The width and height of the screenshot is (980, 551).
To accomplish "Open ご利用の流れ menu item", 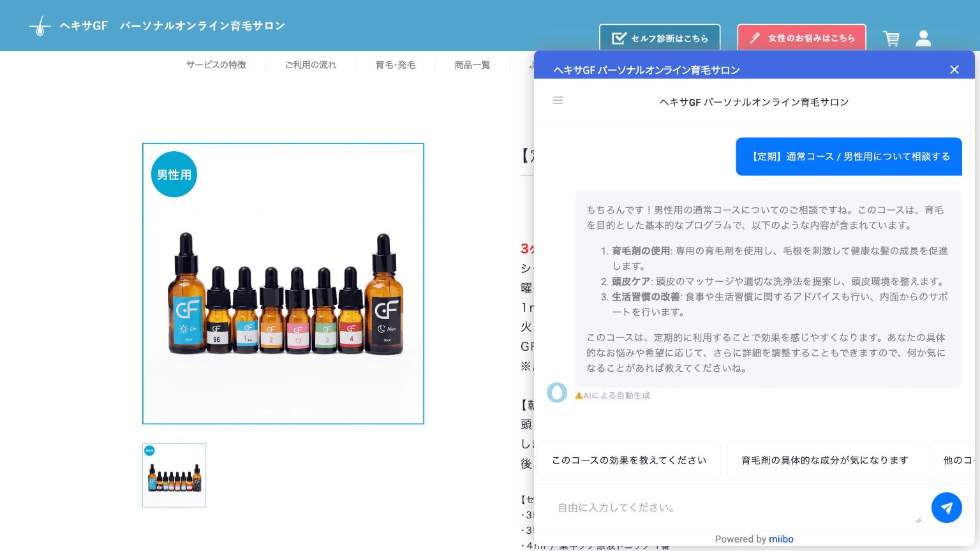I will (311, 65).
